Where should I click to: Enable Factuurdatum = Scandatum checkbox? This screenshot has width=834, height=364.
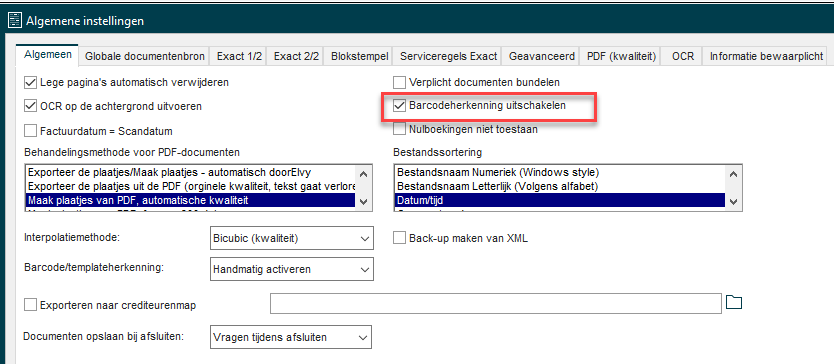[30, 130]
